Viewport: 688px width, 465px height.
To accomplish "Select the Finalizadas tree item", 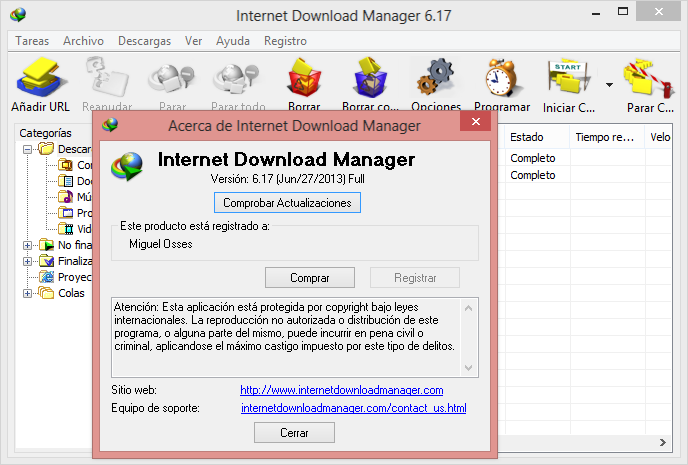I will 65,261.
